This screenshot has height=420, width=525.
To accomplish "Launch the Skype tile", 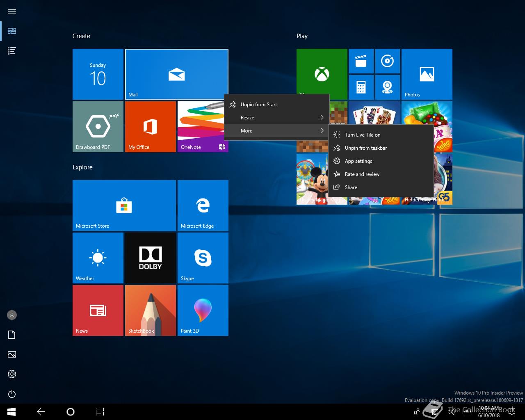I will (x=203, y=258).
